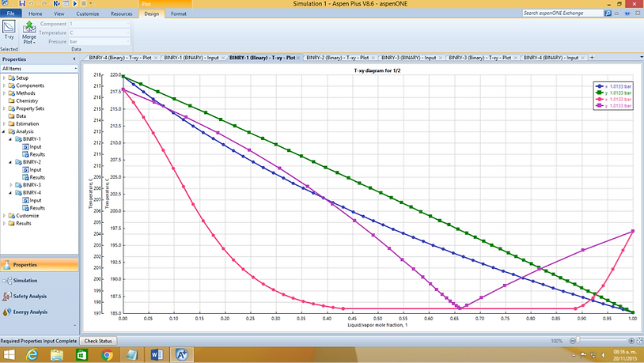Image resolution: width=644 pixels, height=363 pixels.
Task: Switch to the Format ribbon tab
Action: pyautogui.click(x=179, y=13)
